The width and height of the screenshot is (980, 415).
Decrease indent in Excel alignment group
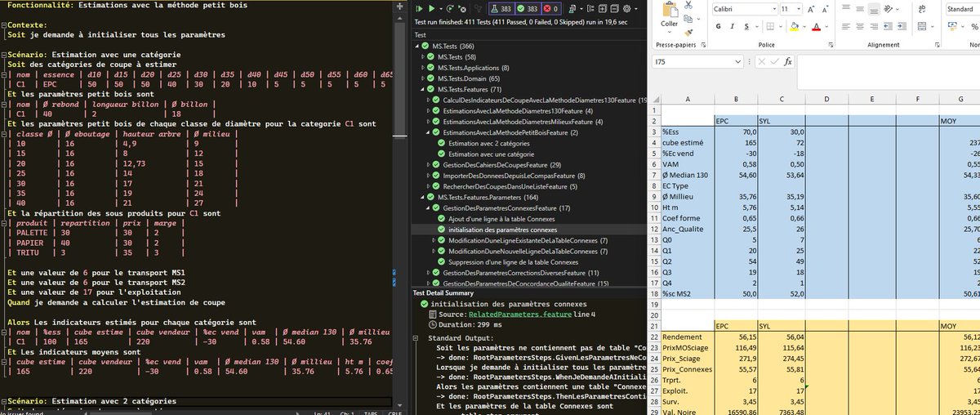coord(888,26)
